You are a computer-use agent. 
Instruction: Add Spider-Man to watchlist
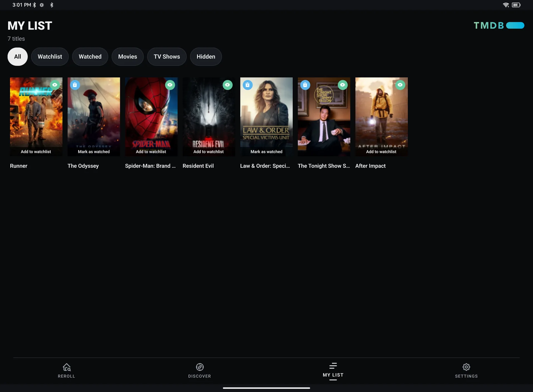coord(151,152)
